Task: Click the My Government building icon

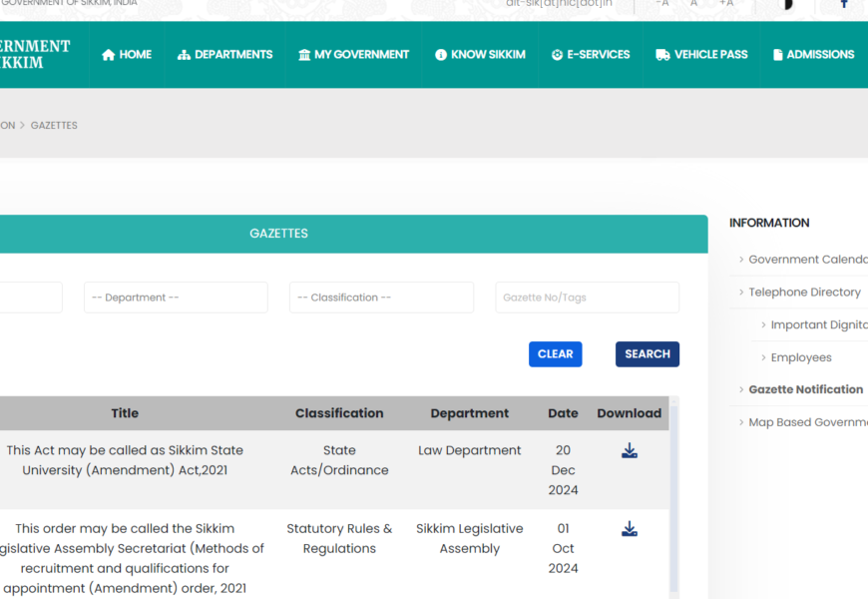Action: click(x=304, y=55)
